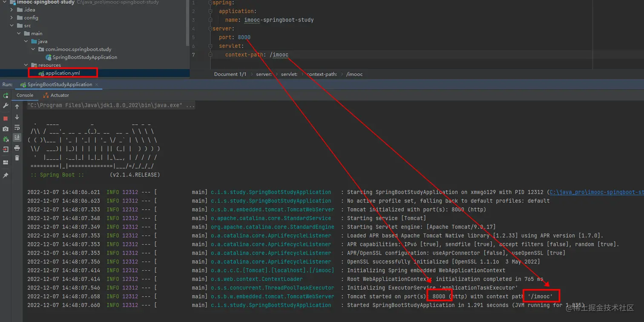644x322 pixels.
Task: Fold the servlet: block in editor gutter
Action: 210,46
